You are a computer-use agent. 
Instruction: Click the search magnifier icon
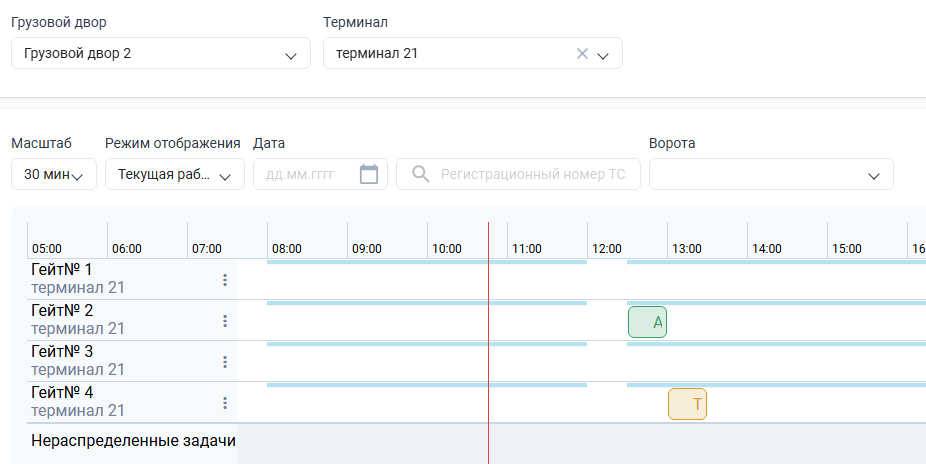pos(420,174)
